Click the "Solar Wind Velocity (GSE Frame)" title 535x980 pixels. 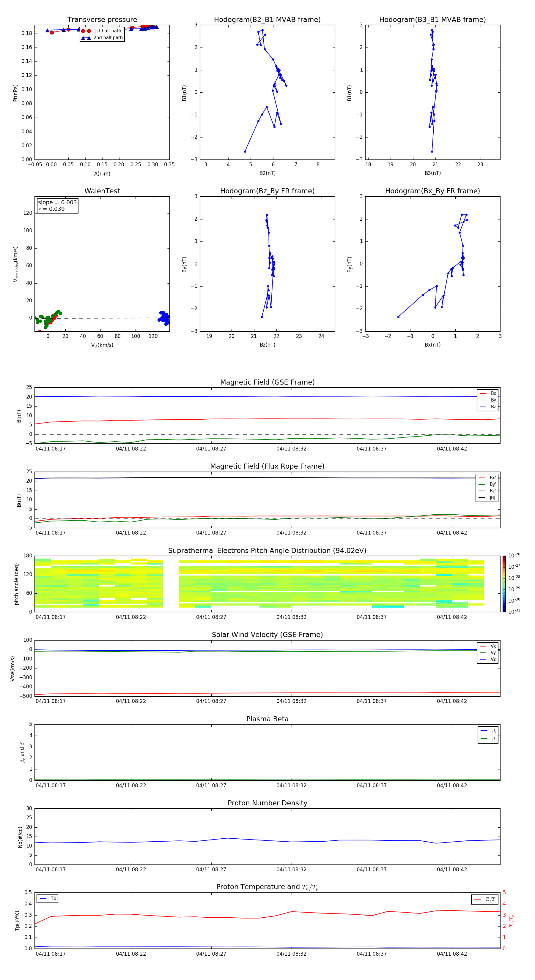[x=267, y=635]
